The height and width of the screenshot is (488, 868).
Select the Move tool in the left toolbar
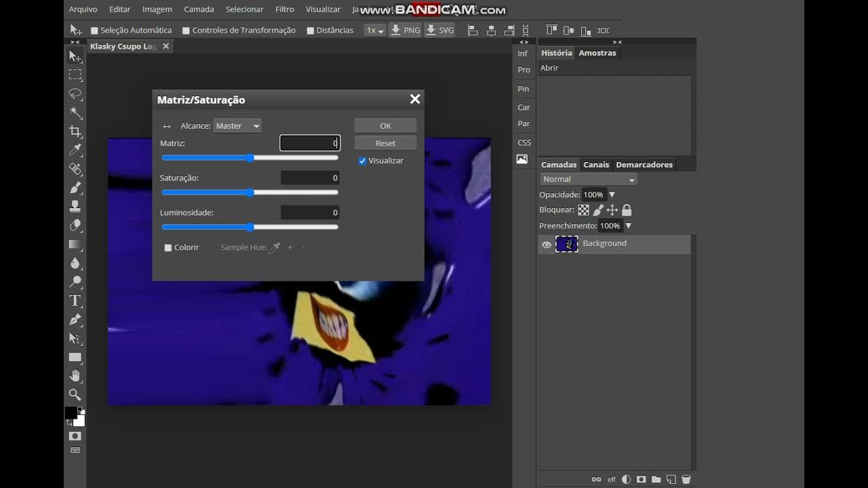75,56
